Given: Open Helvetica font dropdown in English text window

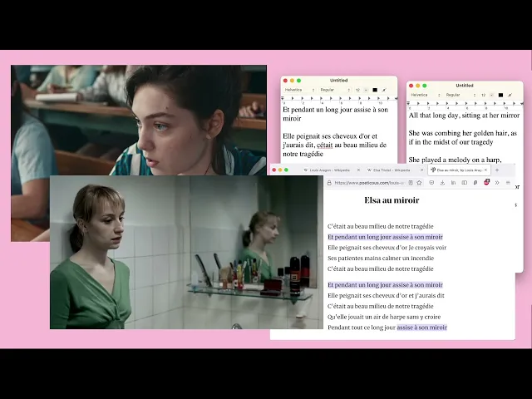Looking at the screenshot, I should 426,95.
